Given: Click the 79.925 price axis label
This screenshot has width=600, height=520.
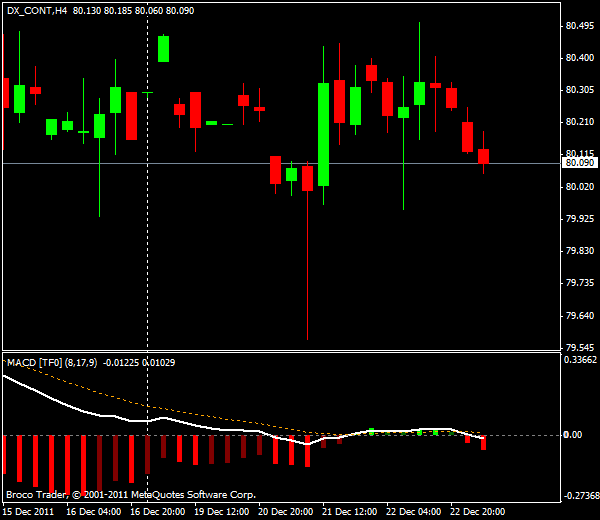Looking at the screenshot, I should pos(580,219).
